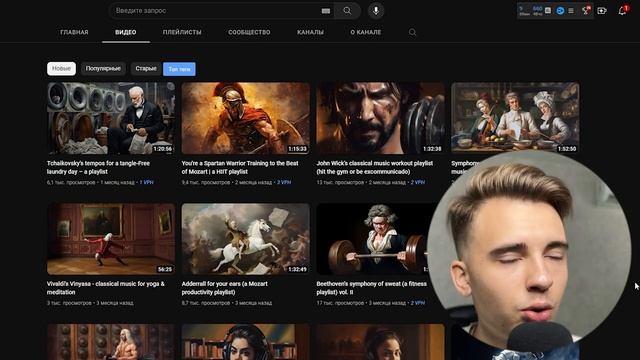Open the kitchen trio thumbnail, duration 1:32:50

(x=515, y=118)
